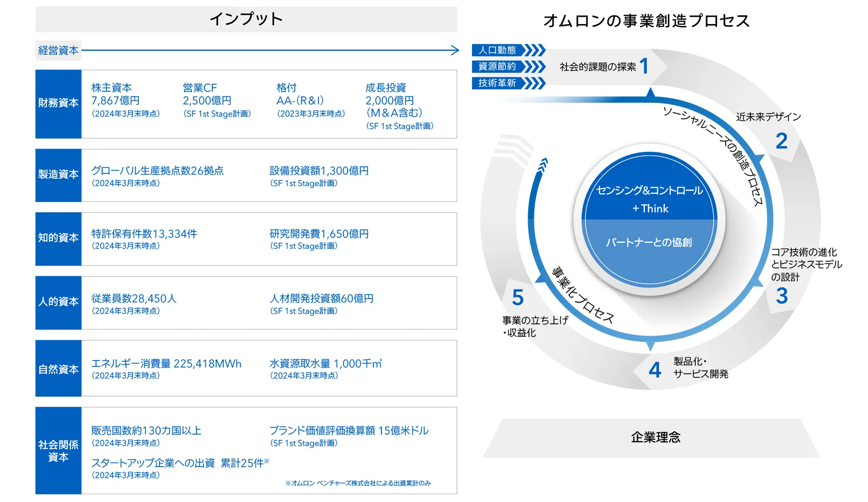
Task: Click the step number 4
Action: 655,370
